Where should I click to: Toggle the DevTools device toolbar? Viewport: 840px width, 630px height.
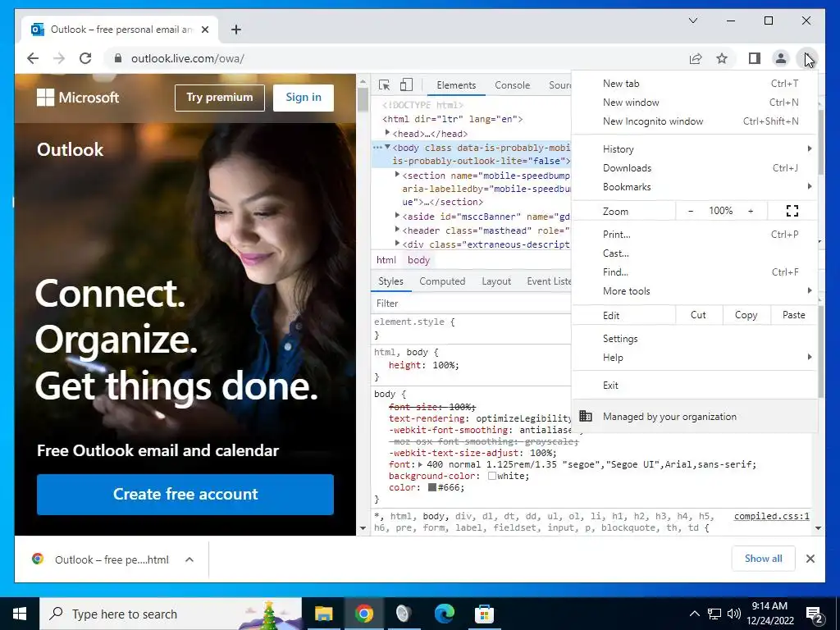click(407, 84)
